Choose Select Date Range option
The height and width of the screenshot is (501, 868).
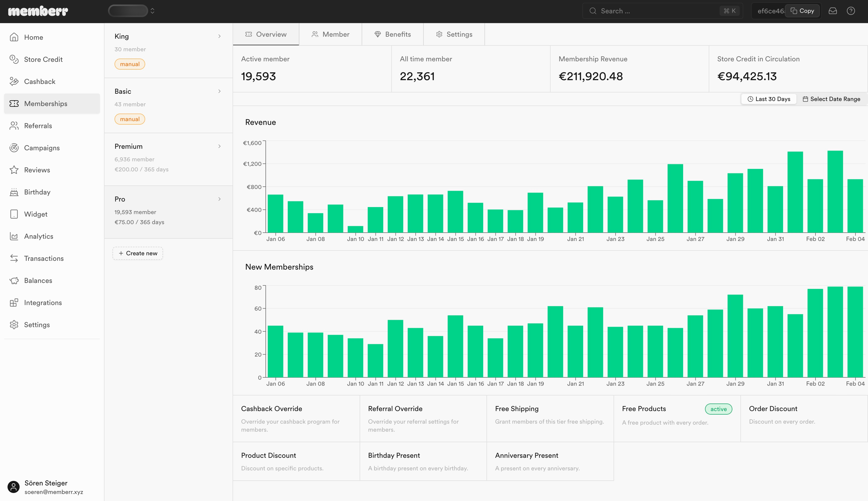(831, 99)
